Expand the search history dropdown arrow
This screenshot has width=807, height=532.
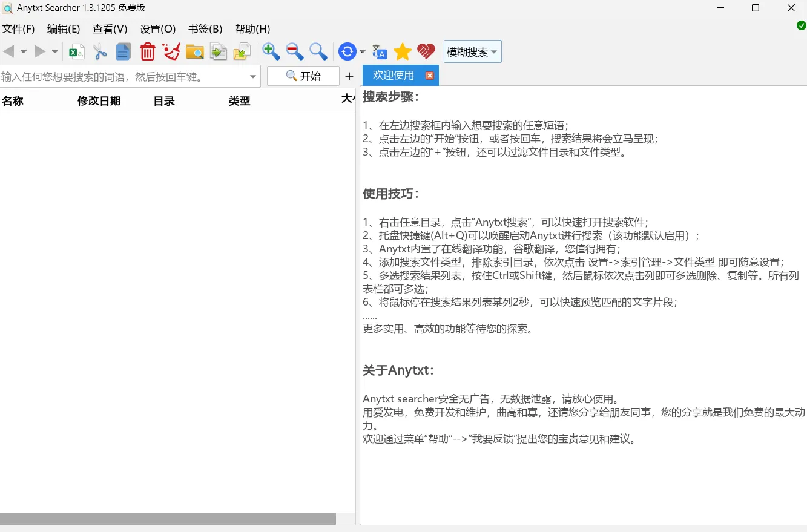[x=252, y=76]
